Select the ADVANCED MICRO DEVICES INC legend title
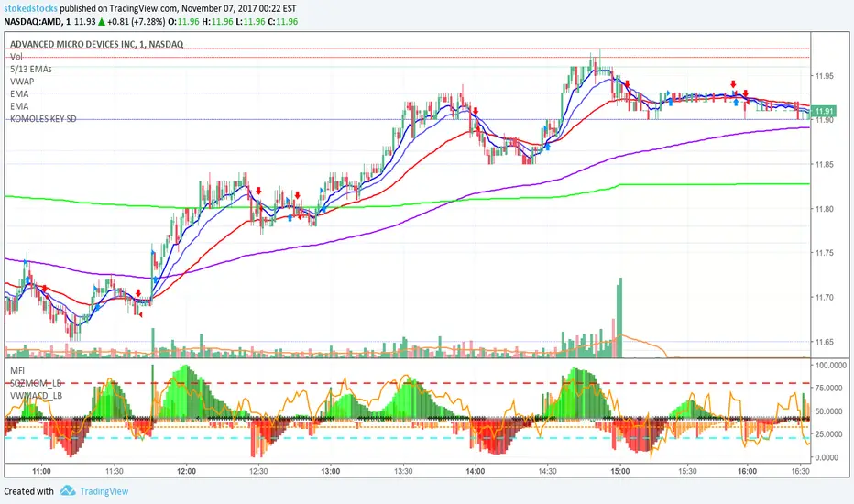The image size is (854, 504). (96, 44)
